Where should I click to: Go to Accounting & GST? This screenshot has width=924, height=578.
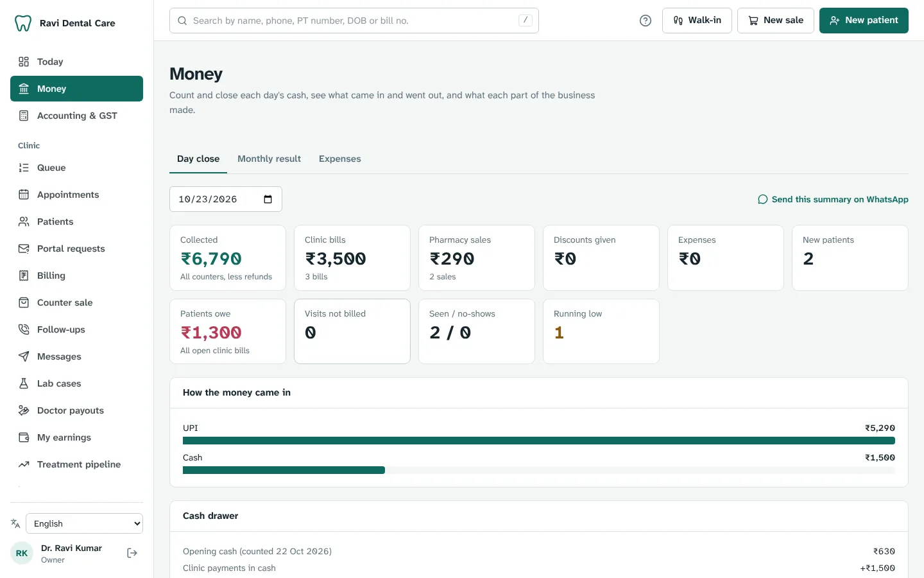(76, 116)
